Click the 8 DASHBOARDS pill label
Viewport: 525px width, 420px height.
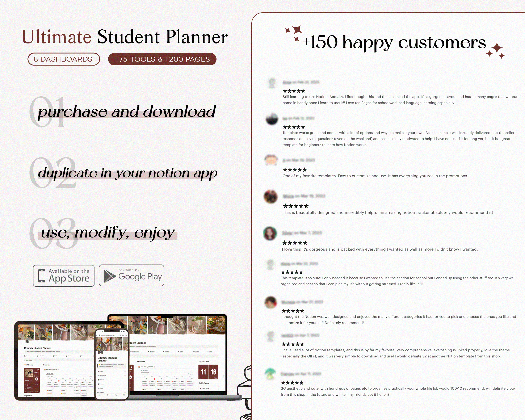(64, 59)
